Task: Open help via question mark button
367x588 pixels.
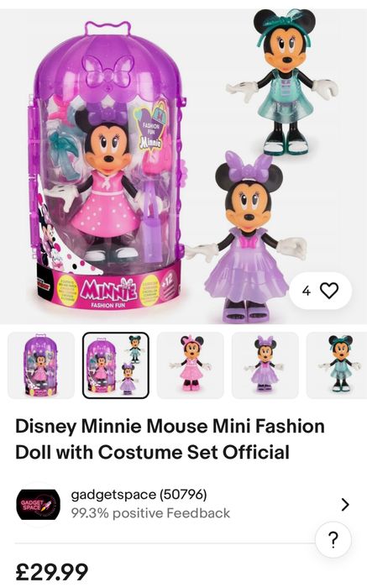Action: [333, 539]
